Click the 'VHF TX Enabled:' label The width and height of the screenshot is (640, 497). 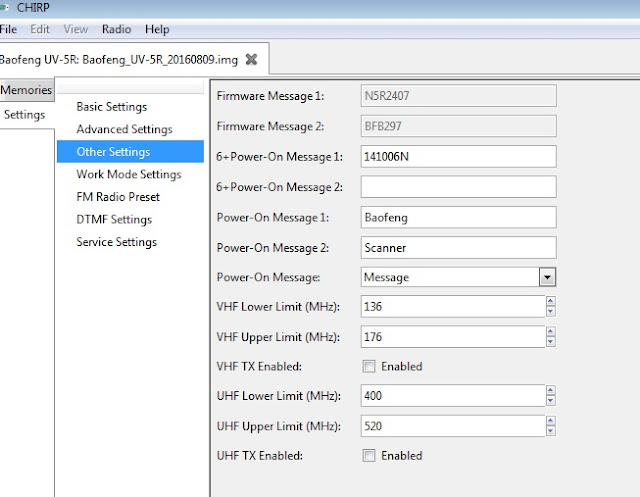(259, 366)
